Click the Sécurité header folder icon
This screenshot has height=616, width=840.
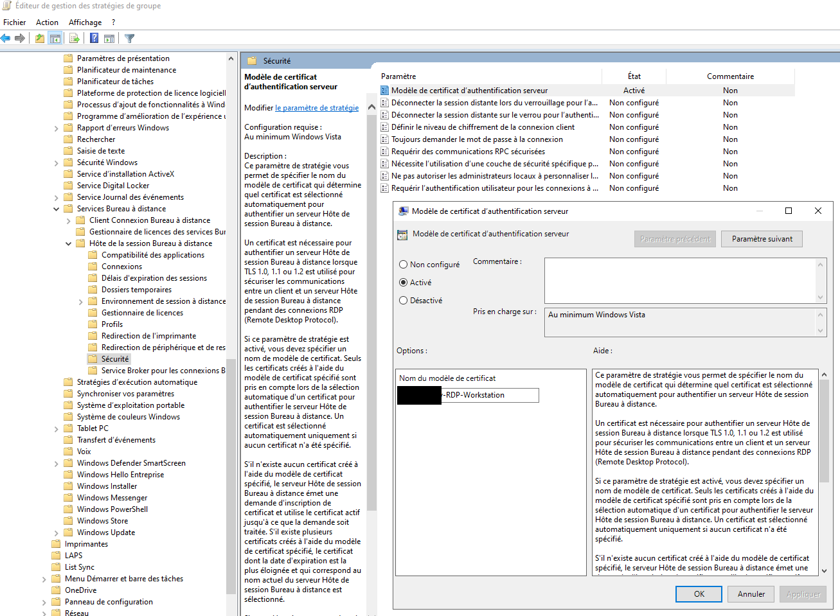[252, 61]
